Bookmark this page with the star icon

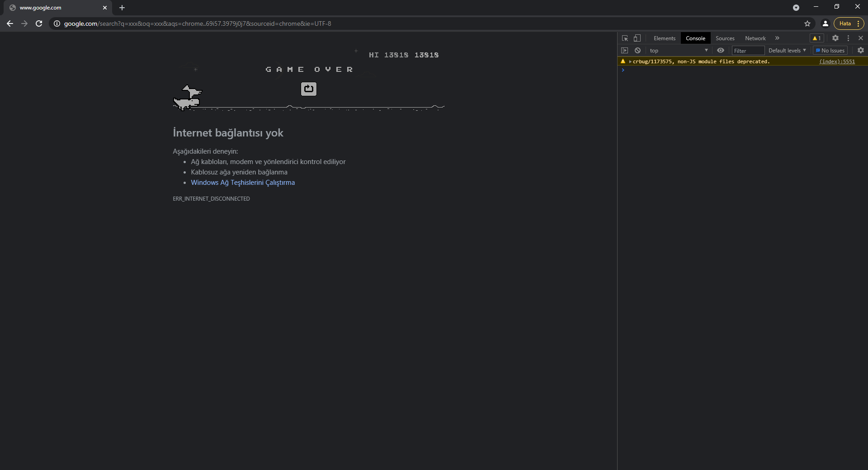pos(807,23)
